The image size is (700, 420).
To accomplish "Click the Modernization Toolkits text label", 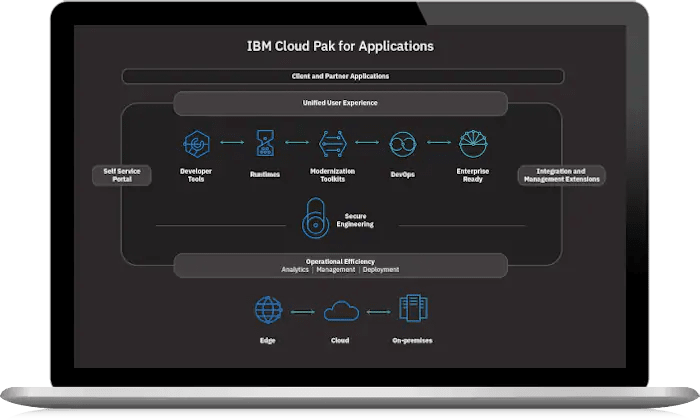I will 333,175.
